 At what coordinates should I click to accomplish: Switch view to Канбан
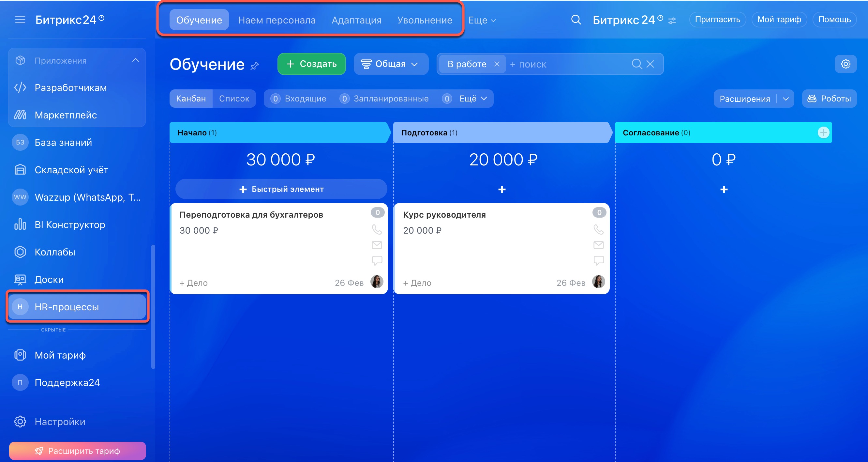tap(191, 99)
